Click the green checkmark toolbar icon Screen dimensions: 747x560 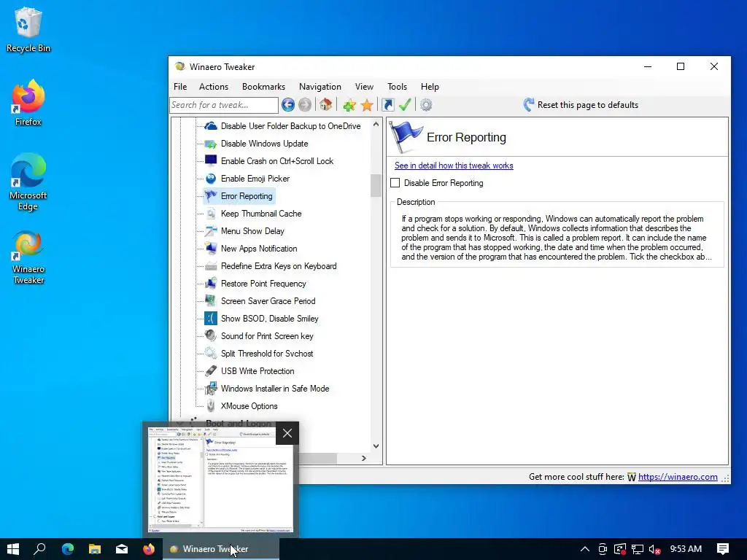click(x=405, y=105)
